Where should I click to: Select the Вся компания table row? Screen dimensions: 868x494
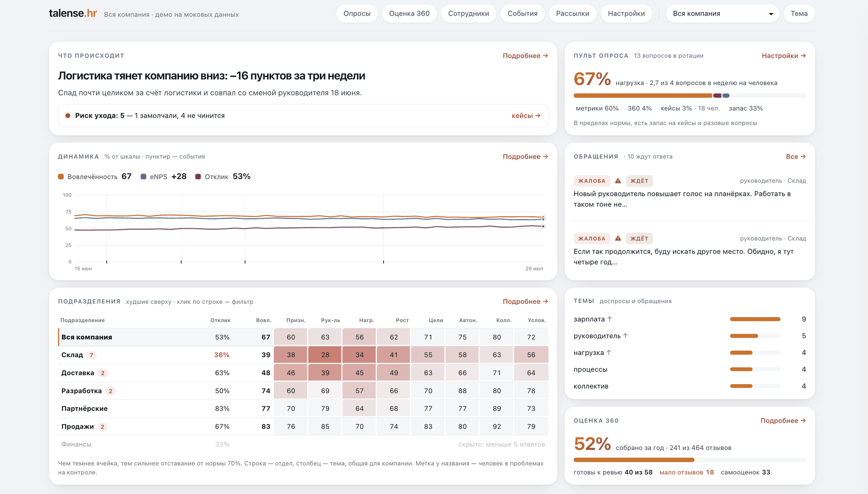click(x=303, y=337)
